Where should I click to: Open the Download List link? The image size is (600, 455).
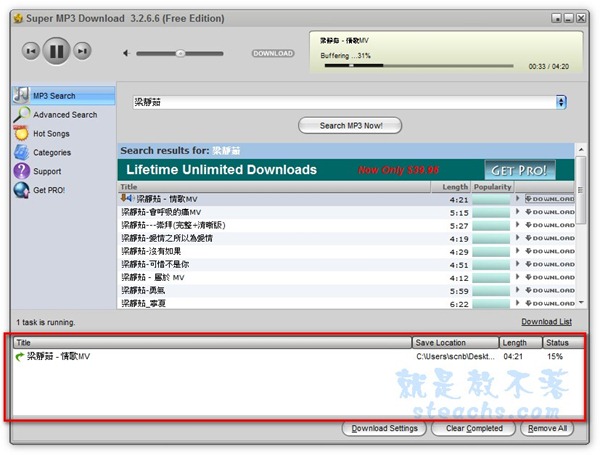pyautogui.click(x=546, y=322)
